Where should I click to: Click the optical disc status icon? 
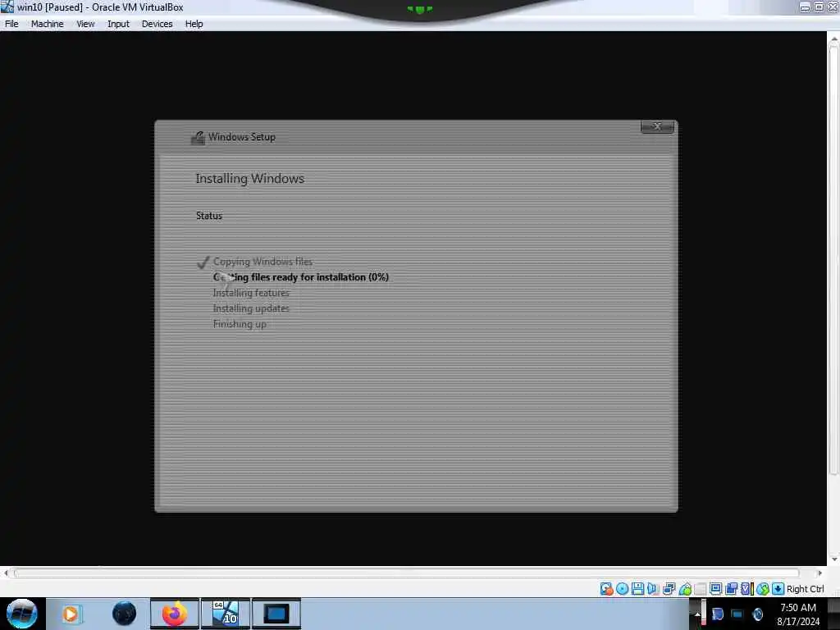[622, 589]
